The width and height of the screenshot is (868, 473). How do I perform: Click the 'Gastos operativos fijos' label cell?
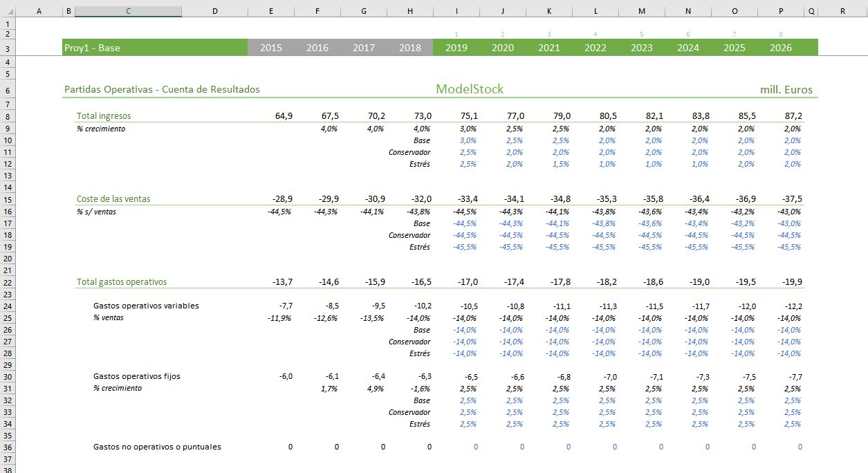click(136, 377)
